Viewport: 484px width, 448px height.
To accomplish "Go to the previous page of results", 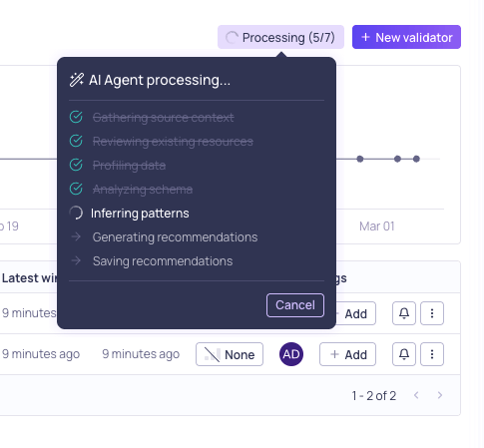I will click(416, 395).
